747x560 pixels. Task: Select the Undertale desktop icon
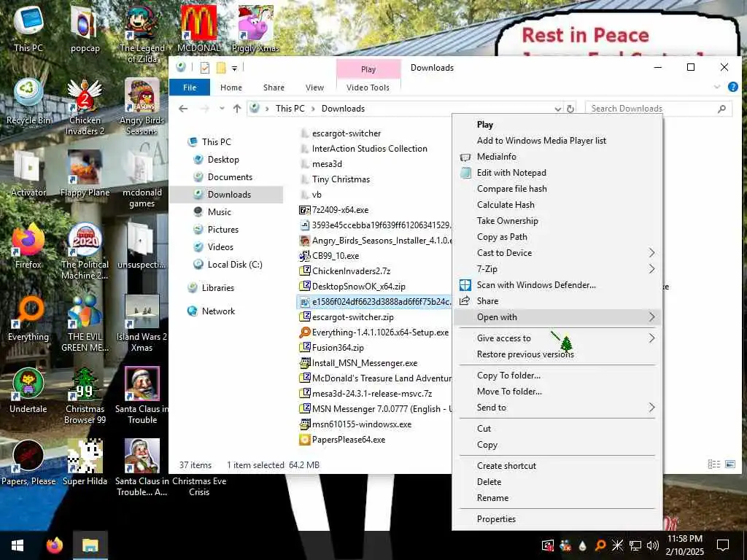click(28, 391)
